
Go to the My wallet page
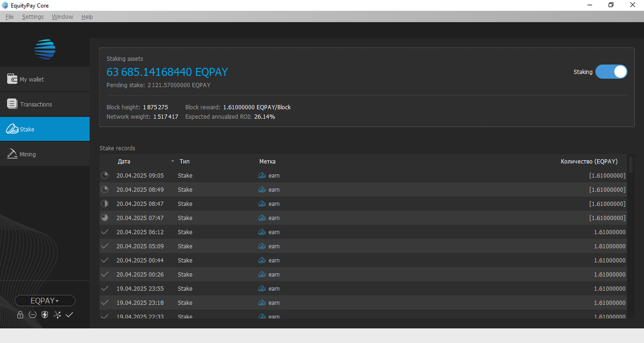(x=45, y=79)
